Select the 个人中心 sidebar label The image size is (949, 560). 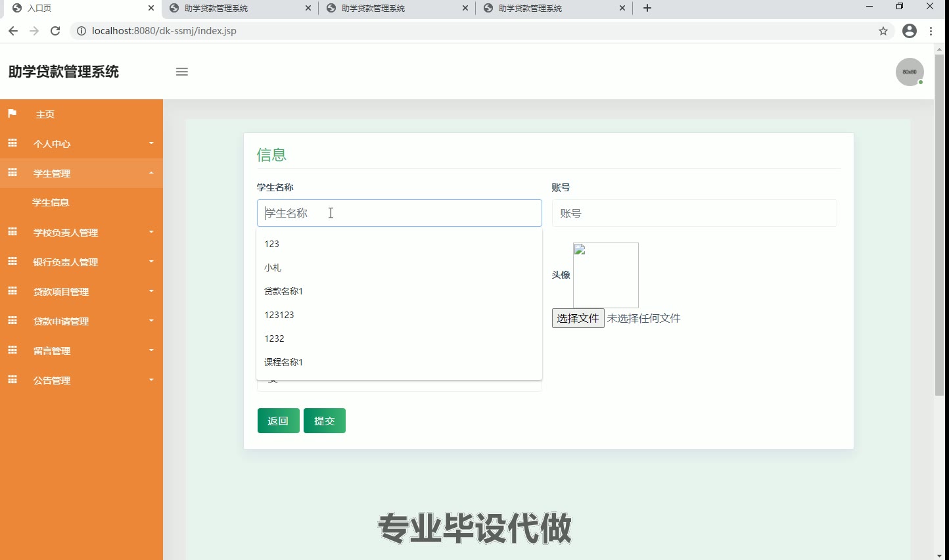point(52,144)
